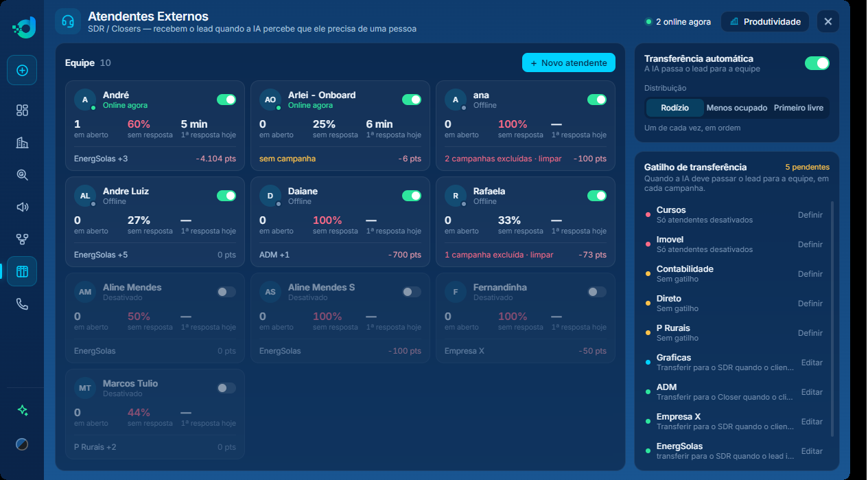Click the AO avatar of Arlei - Onboard
Screen dimensions: 868x480
270,100
